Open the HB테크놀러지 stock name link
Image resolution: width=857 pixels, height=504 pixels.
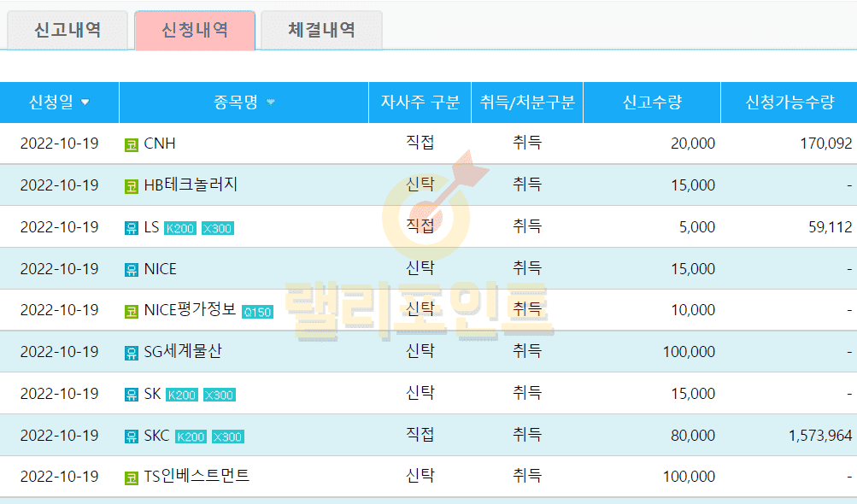click(191, 185)
